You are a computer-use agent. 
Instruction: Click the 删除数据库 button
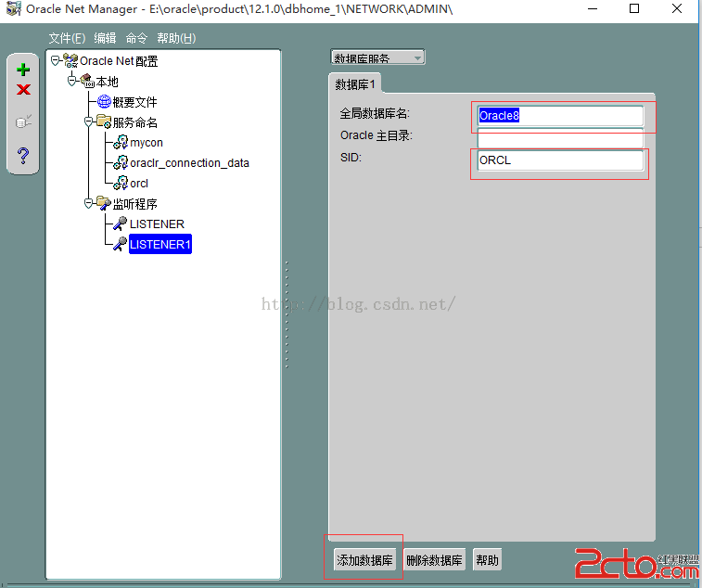pyautogui.click(x=434, y=560)
